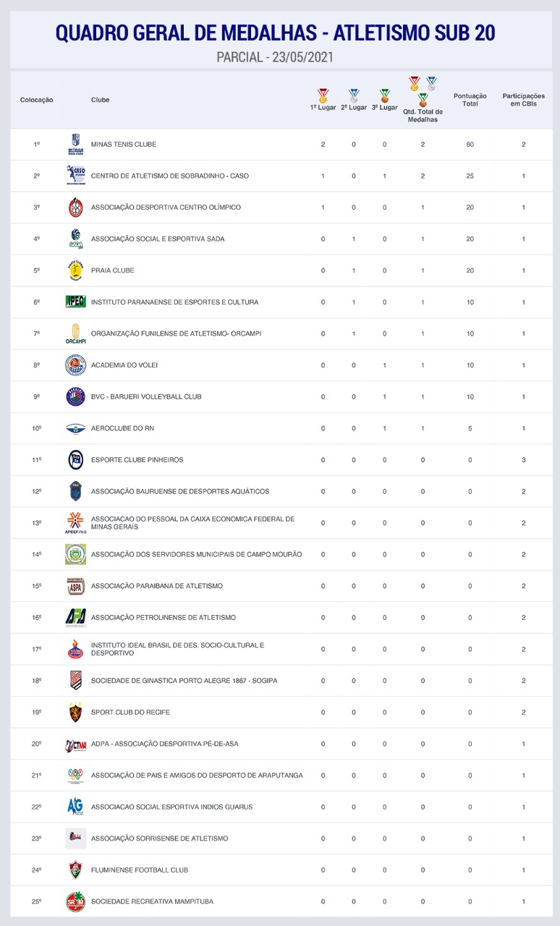Viewport: 560px width, 926px height.
Task: Select the Pontuação Total column header
Action: click(470, 100)
